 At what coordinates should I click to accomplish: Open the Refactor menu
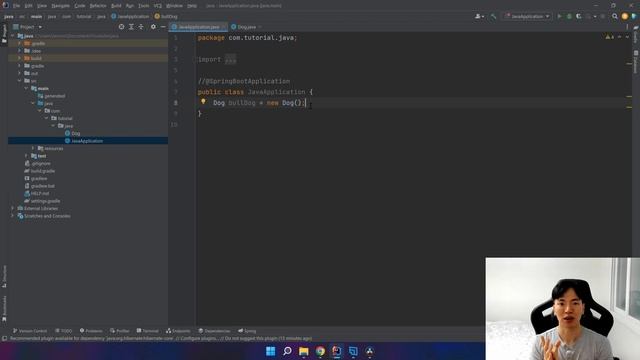coord(98,6)
